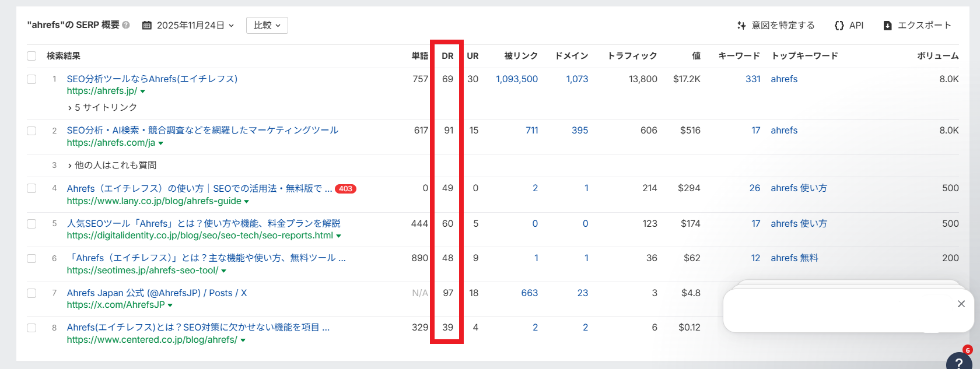
Task: Click the 26 keywords value for lany.co.jp
Action: pos(755,188)
